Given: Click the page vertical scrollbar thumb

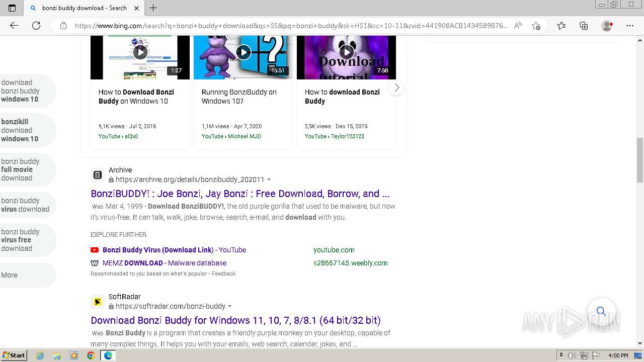Looking at the screenshot, I should click(640, 160).
